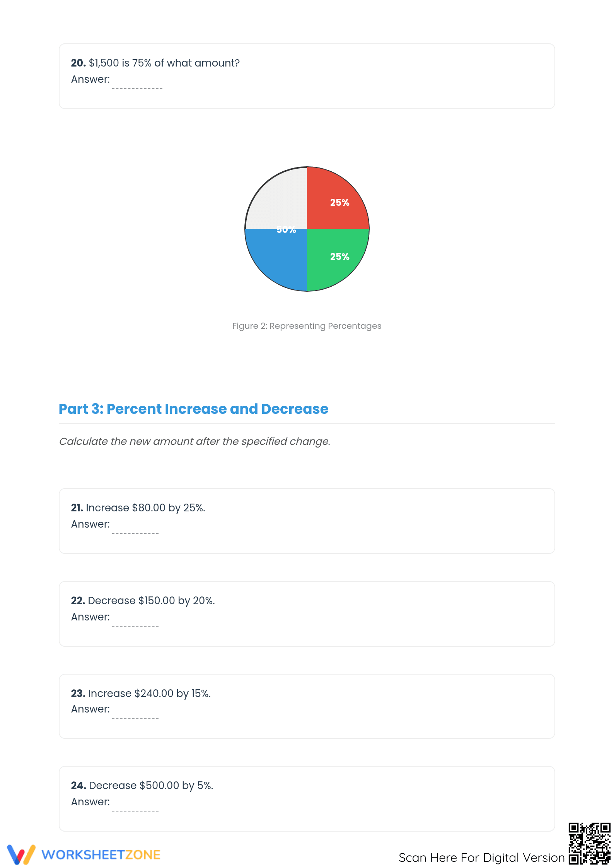Click the QR code for digital version
Viewport: 614px width, 868px height.
coord(589,844)
